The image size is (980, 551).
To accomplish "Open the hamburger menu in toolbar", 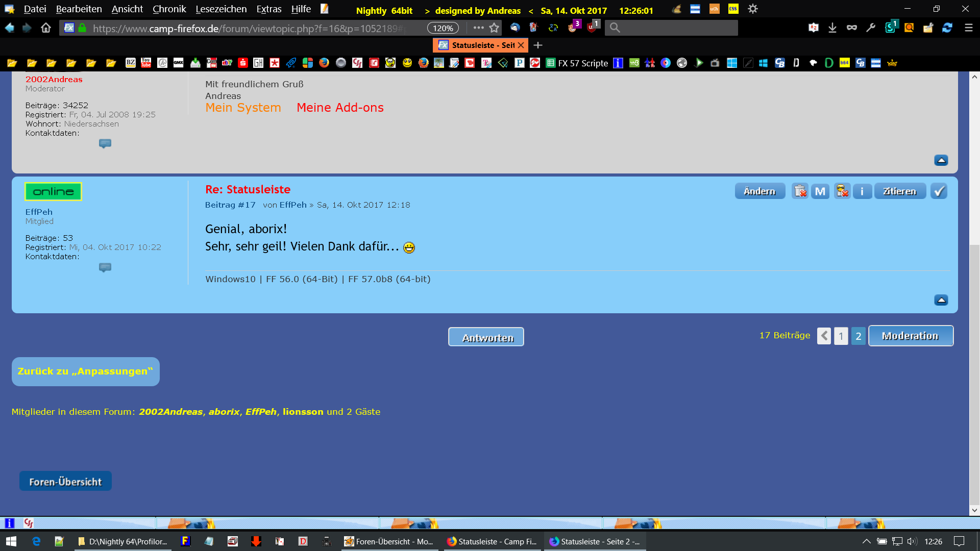I will coord(968,28).
